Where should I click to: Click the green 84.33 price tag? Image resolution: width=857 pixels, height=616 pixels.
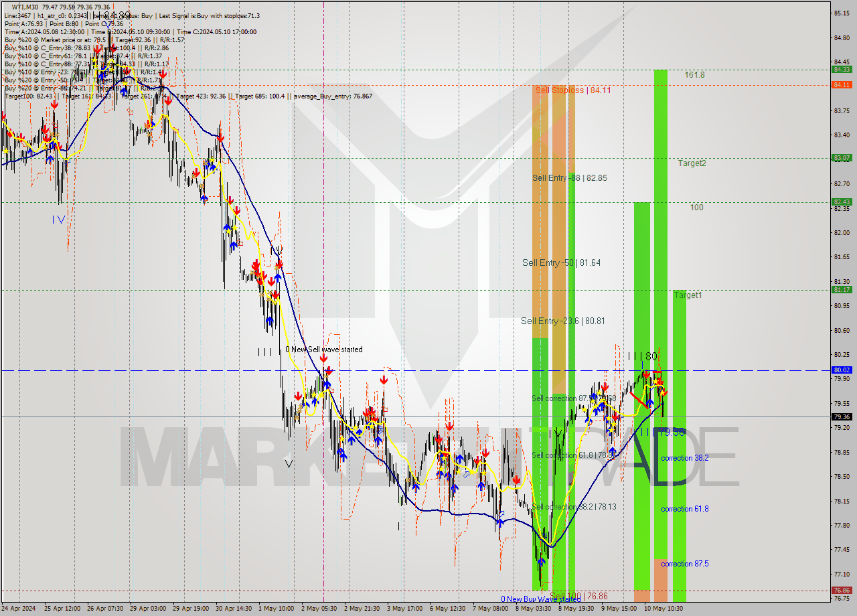(842, 69)
